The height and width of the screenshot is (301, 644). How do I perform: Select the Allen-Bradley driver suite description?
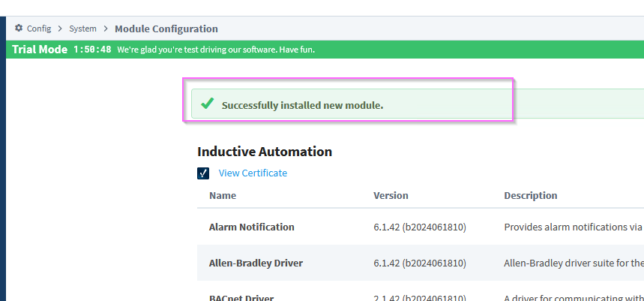(574, 263)
